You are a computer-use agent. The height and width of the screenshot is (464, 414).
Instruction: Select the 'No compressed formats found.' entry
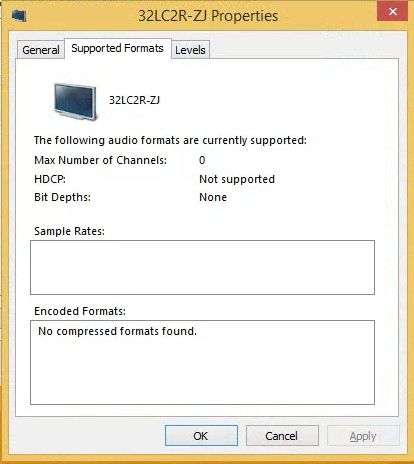(117, 331)
